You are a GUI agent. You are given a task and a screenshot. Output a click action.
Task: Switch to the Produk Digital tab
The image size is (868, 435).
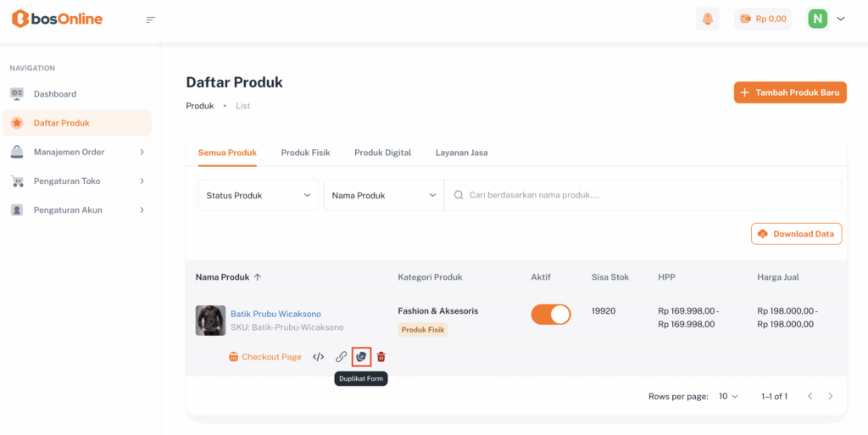click(x=382, y=153)
